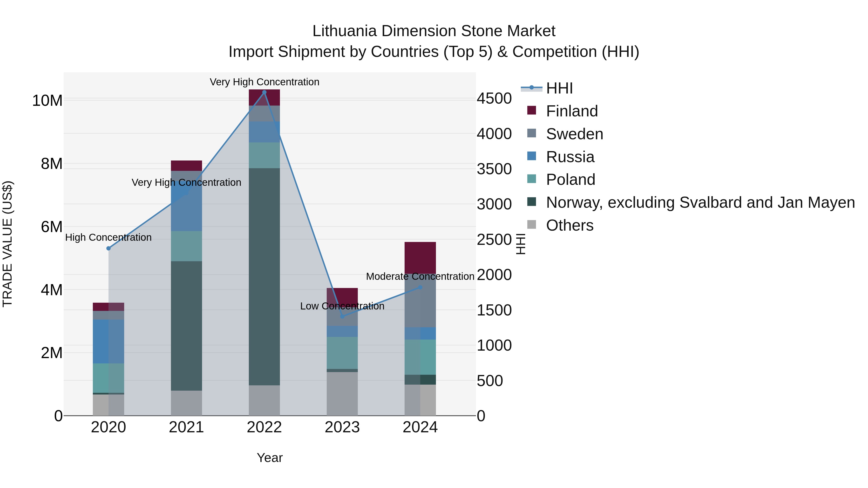The width and height of the screenshot is (868, 488).
Task: Click the Others segment of 2023 bar
Action: (x=342, y=394)
